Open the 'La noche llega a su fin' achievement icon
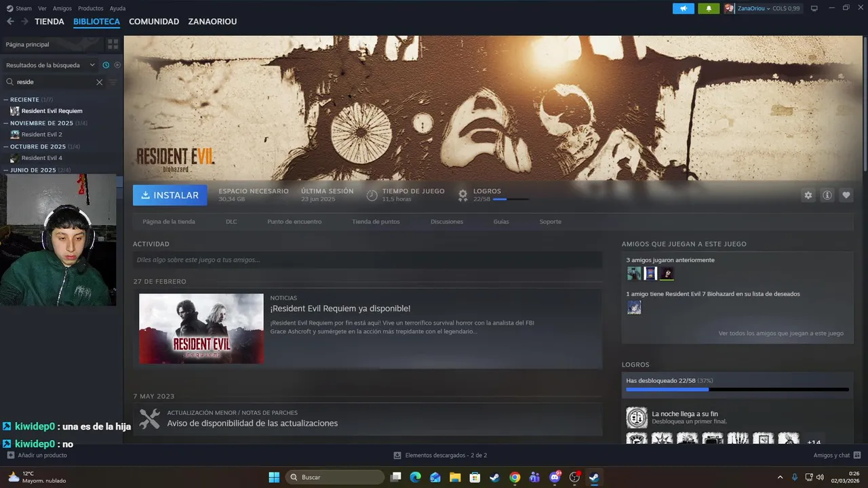868x488 pixels. (x=637, y=418)
